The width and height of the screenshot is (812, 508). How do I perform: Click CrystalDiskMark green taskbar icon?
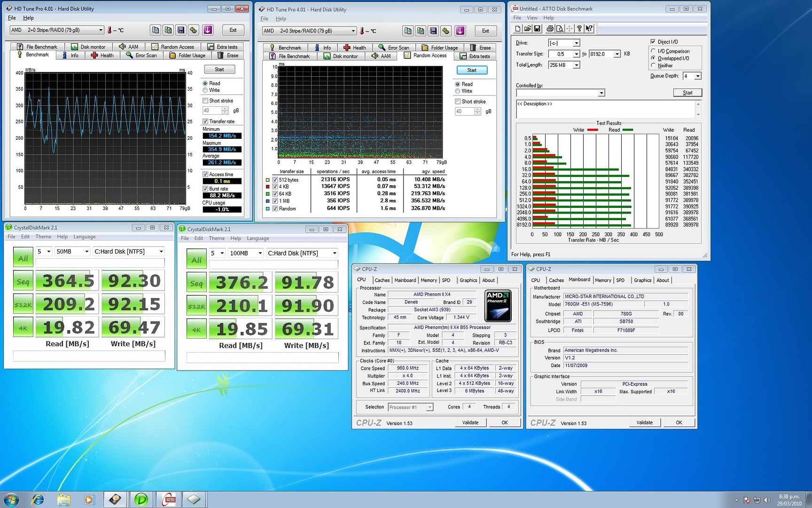click(141, 499)
